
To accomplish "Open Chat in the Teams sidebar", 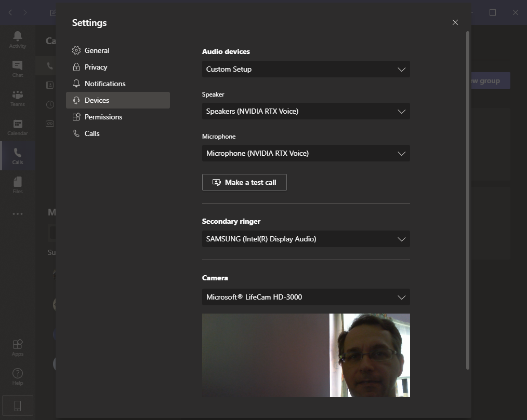I will [18, 69].
